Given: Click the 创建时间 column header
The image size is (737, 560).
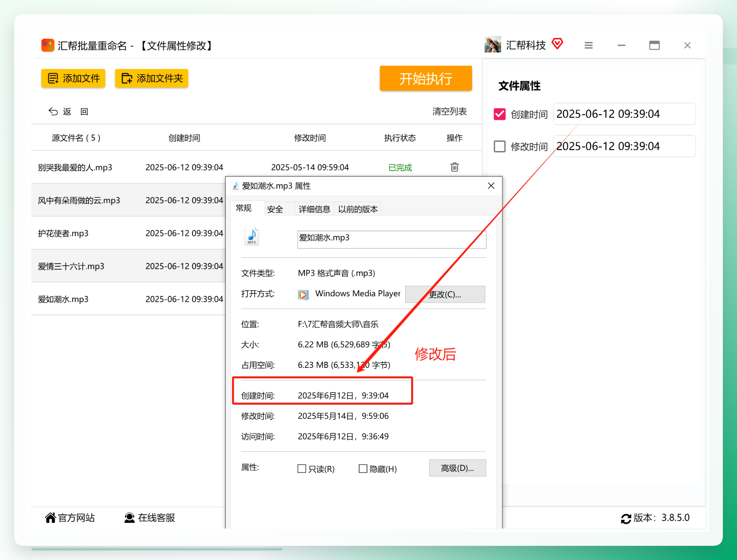Looking at the screenshot, I should pos(184,138).
